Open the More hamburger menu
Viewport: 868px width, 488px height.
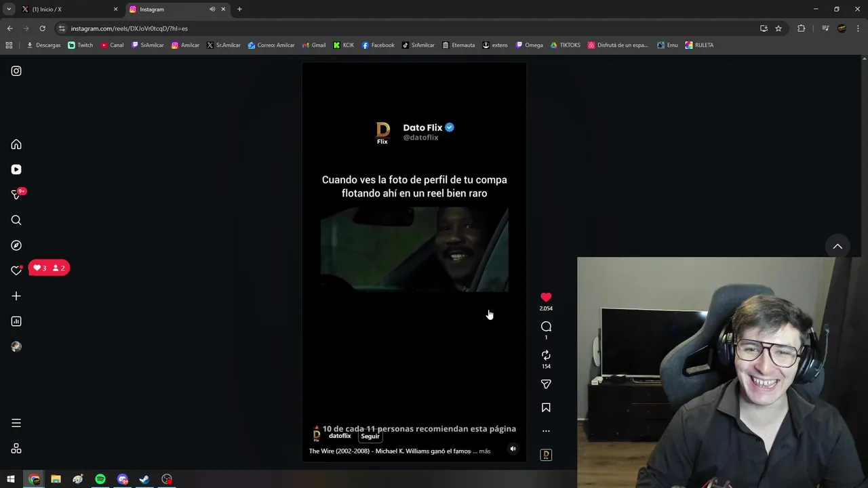pos(16,423)
